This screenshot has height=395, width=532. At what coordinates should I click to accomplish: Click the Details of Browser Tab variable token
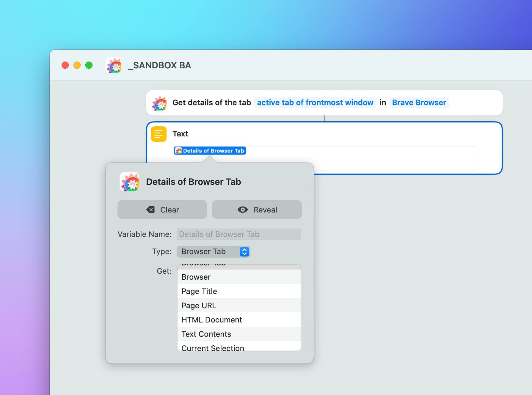[210, 151]
